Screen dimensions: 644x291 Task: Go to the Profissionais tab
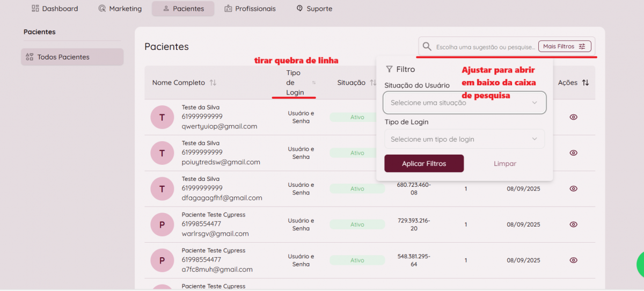click(x=250, y=9)
